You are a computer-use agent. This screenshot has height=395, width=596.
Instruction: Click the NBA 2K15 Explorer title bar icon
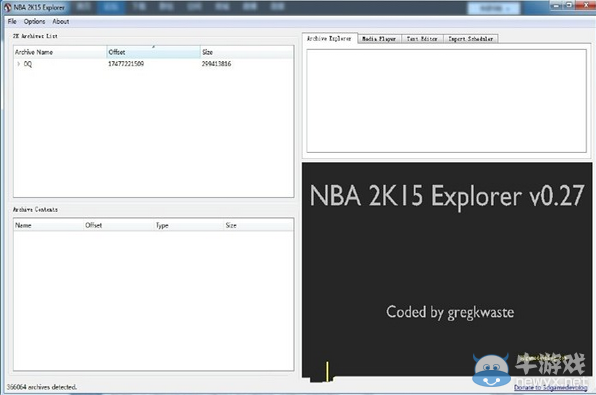[8, 7]
